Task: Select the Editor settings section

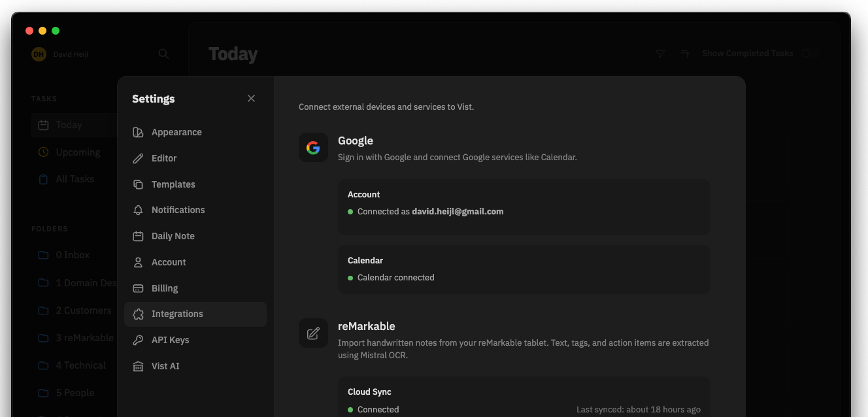Action: tap(164, 158)
